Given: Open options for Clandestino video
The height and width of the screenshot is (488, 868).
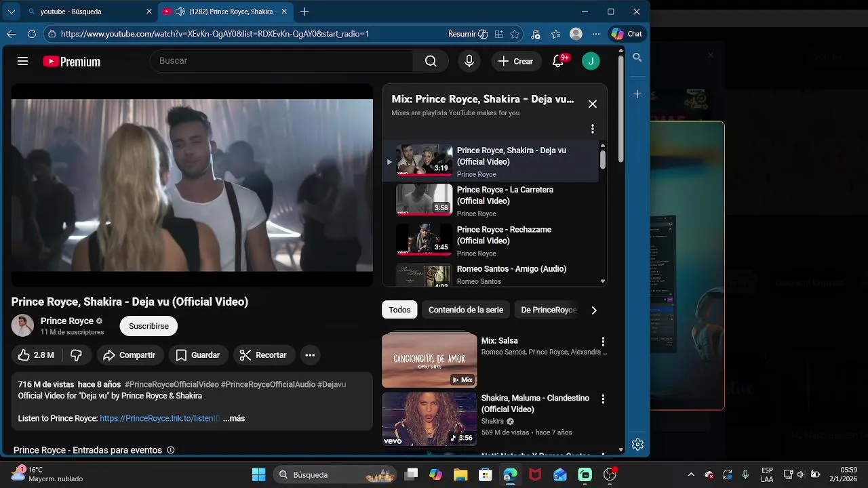Looking at the screenshot, I should pos(603,399).
